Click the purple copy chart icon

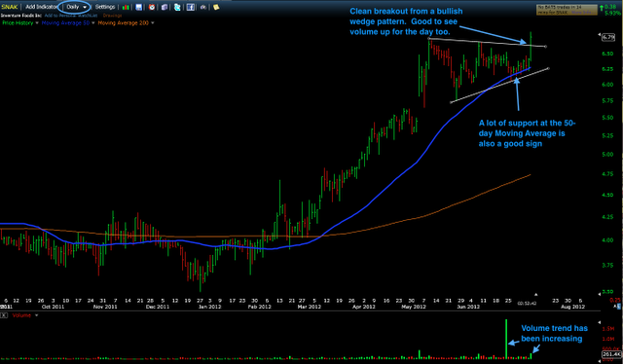pos(165,7)
